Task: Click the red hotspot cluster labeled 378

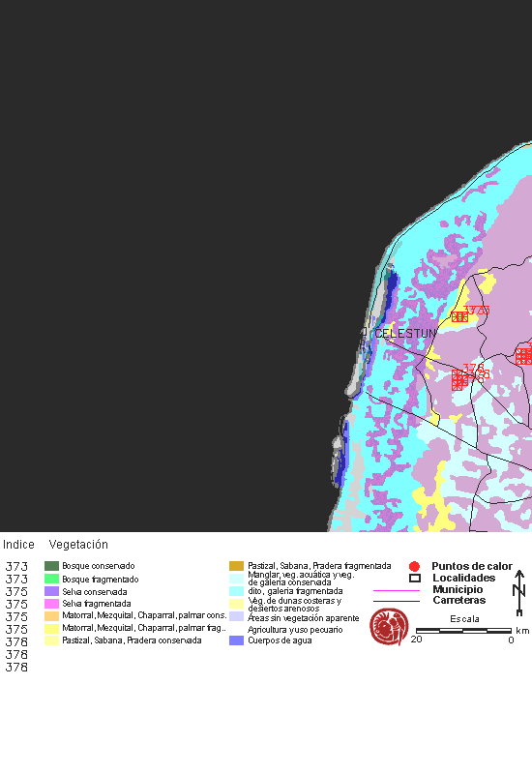Action: (x=460, y=379)
